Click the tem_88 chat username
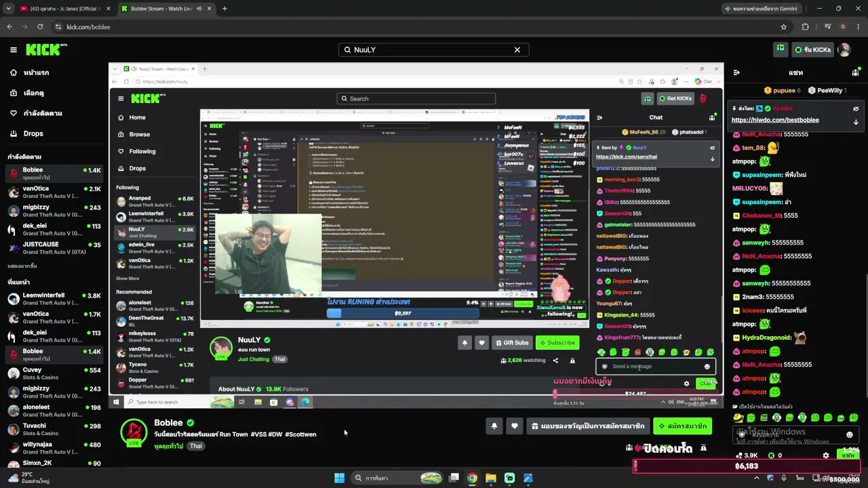 pos(753,148)
